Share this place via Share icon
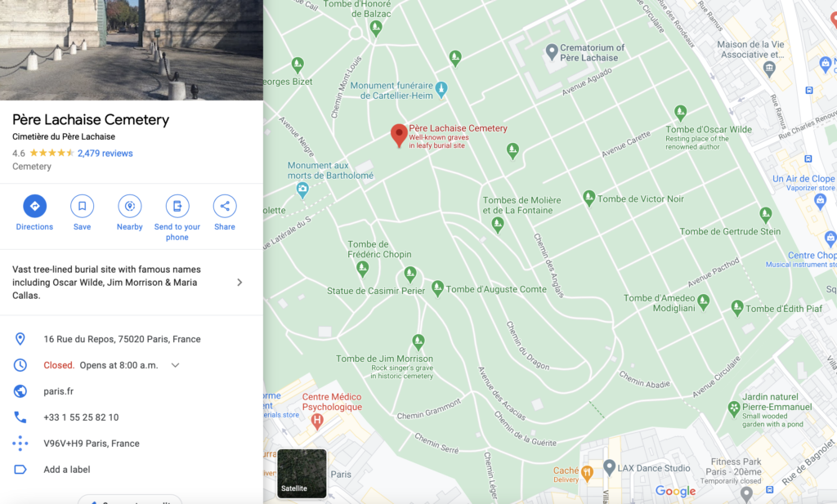Viewport: 837px width, 504px height. coord(225,206)
